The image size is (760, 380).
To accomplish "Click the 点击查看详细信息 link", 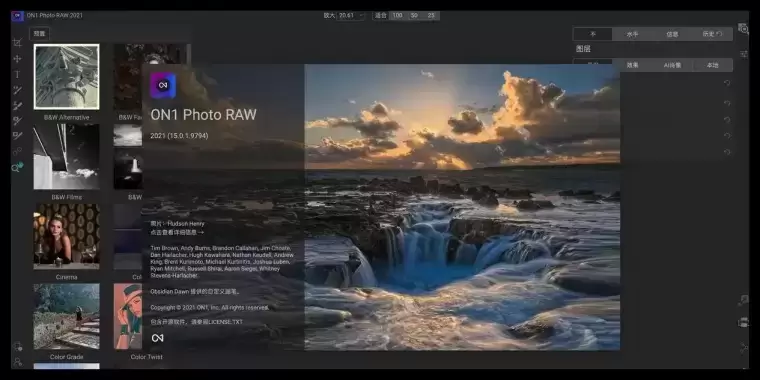I will click(177, 233).
